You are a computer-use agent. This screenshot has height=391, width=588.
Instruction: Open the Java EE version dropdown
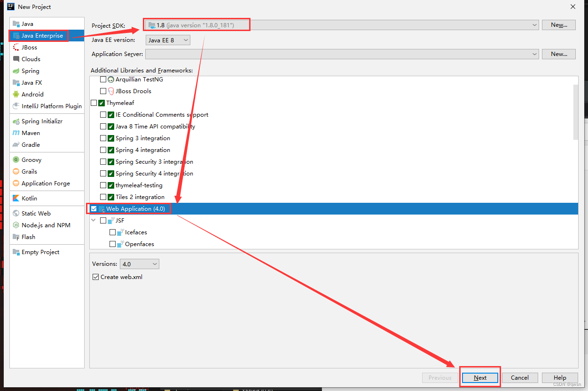pos(168,40)
